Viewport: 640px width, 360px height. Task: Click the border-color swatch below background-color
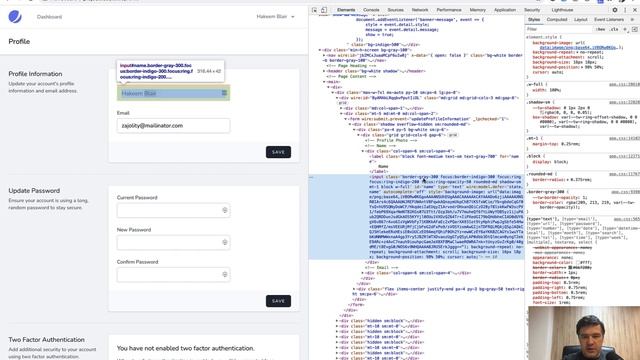570,267
